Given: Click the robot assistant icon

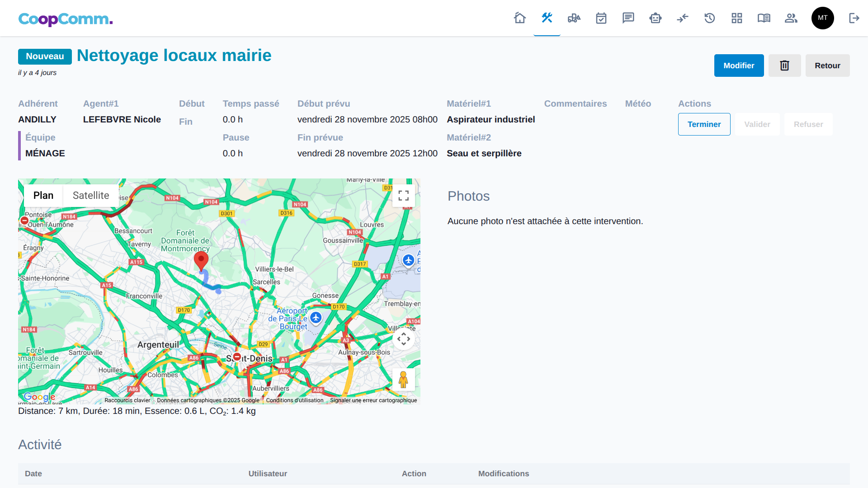Looking at the screenshot, I should tap(656, 18).
